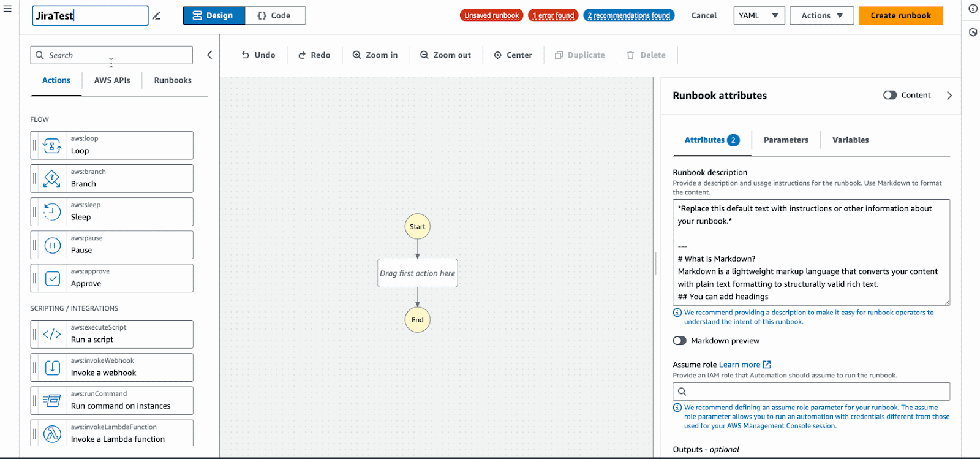This screenshot has height=459, width=980.
Task: Click the Run command on instances label
Action: click(121, 406)
